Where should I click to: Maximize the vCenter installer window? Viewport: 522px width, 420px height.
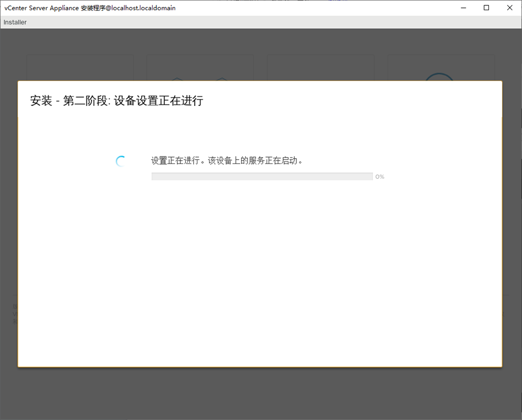[486, 8]
